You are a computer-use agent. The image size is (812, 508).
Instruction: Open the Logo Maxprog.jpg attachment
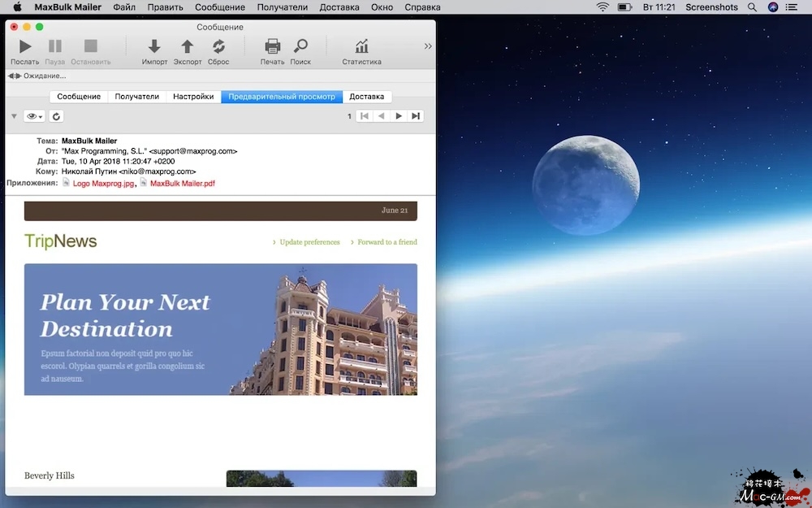pos(103,184)
